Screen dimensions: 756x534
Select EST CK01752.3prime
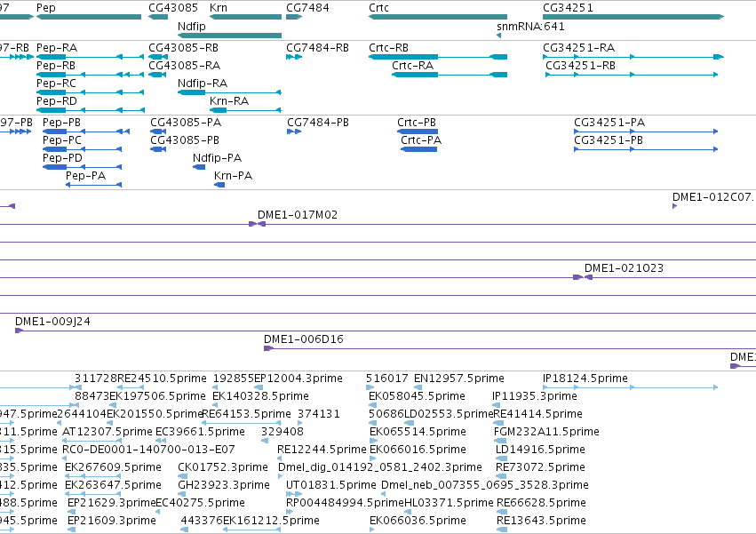(x=182, y=476)
